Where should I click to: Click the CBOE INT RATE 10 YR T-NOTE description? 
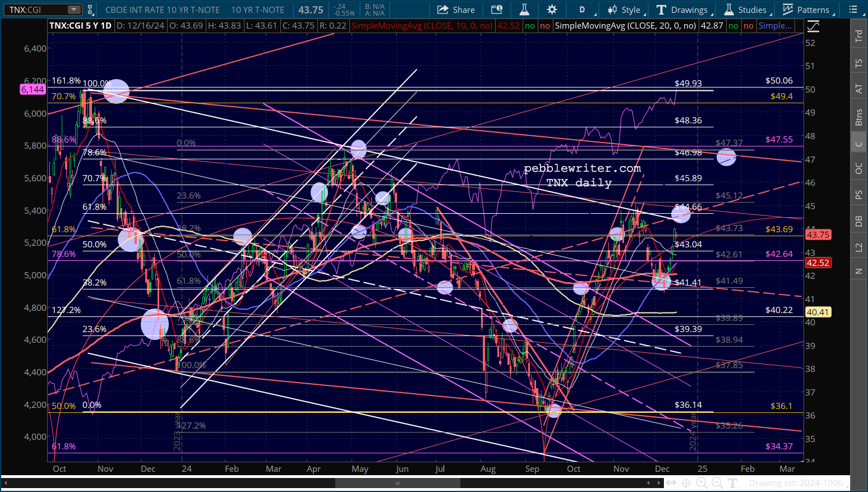coord(163,10)
